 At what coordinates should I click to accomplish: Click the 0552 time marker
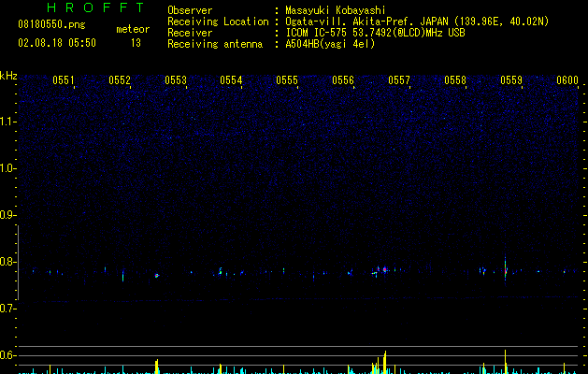click(120, 80)
